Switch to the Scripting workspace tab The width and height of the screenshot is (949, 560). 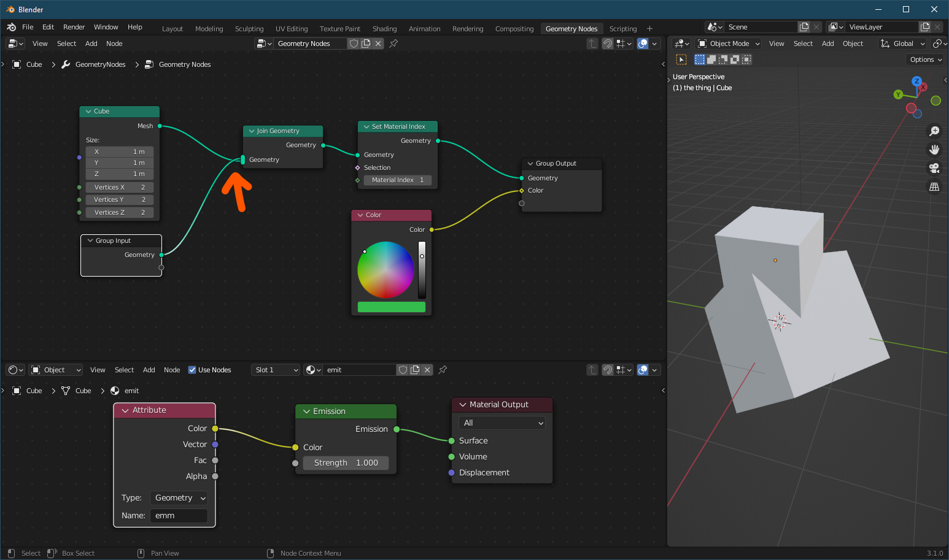pyautogui.click(x=623, y=29)
